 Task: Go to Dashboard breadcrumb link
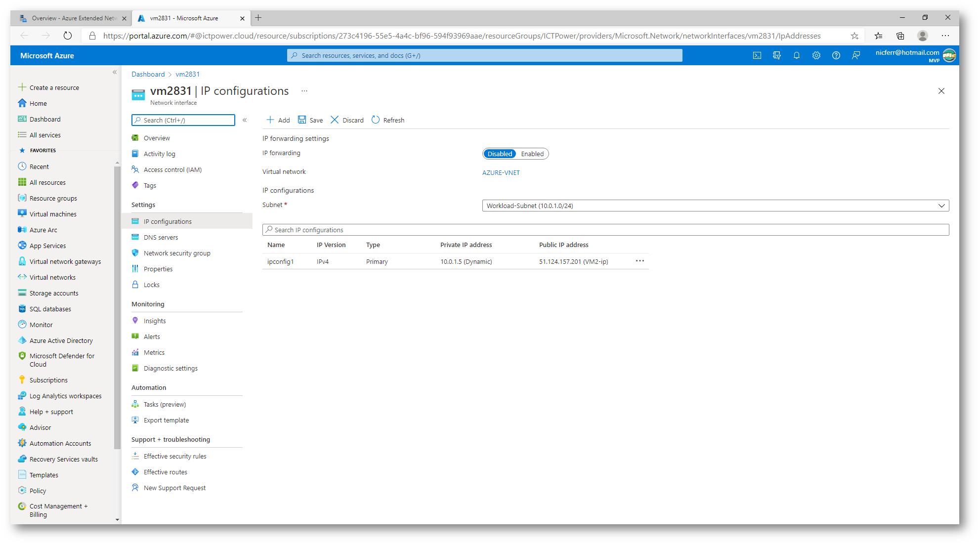[x=148, y=74]
